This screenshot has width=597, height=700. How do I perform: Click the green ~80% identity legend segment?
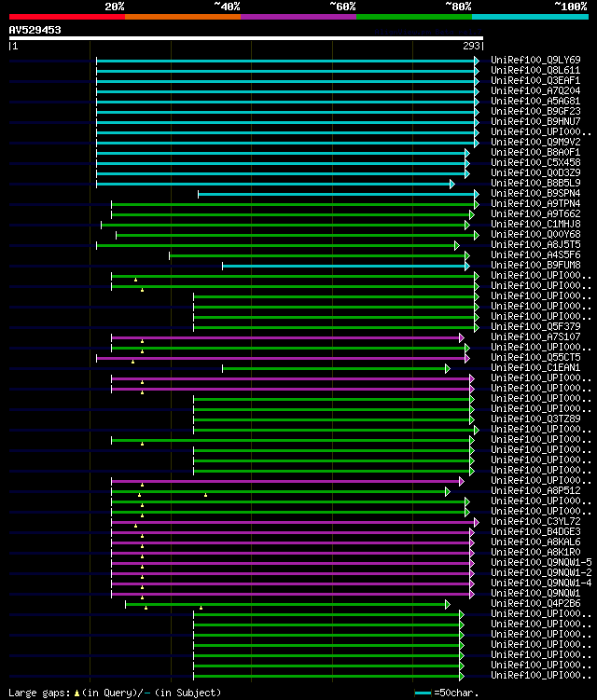tap(414, 17)
